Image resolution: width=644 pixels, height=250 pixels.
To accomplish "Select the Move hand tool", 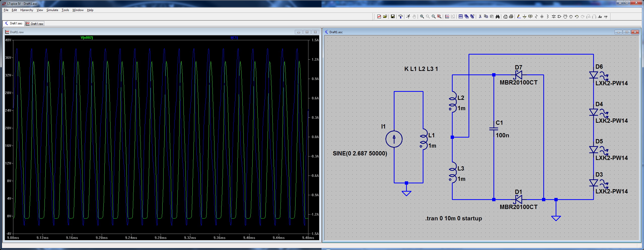I will pos(565,17).
